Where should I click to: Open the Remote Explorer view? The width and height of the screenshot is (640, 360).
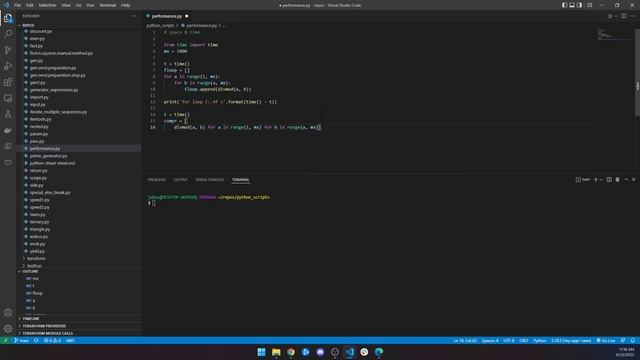click(x=8, y=98)
